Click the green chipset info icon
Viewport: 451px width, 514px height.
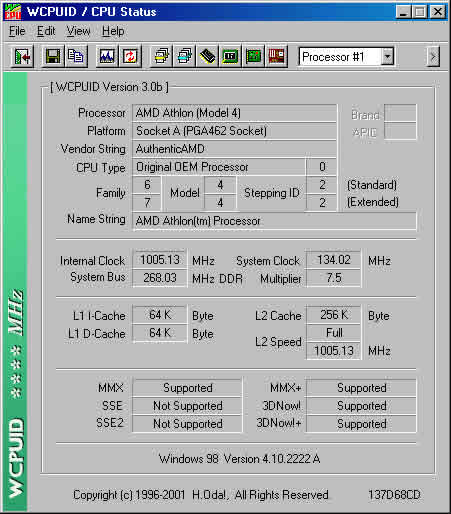[x=230, y=57]
